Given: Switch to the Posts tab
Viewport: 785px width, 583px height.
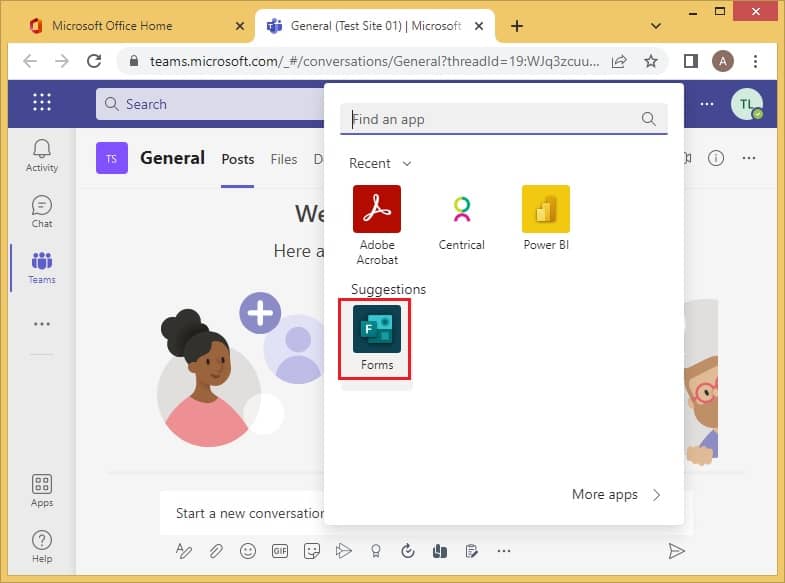Looking at the screenshot, I should click(x=238, y=159).
